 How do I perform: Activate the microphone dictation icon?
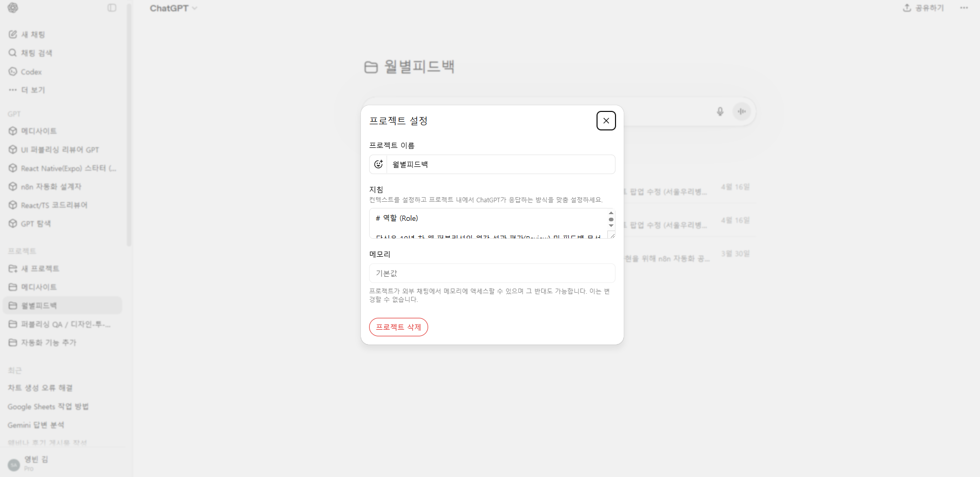coord(720,111)
